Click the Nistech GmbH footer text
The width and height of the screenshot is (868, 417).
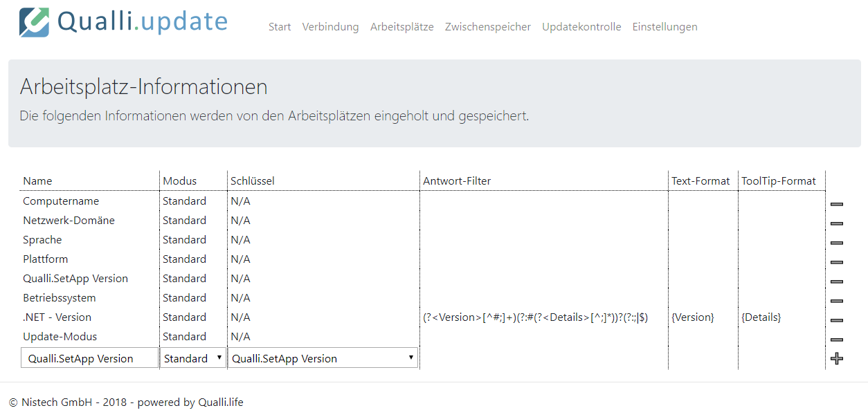pyautogui.click(x=126, y=402)
